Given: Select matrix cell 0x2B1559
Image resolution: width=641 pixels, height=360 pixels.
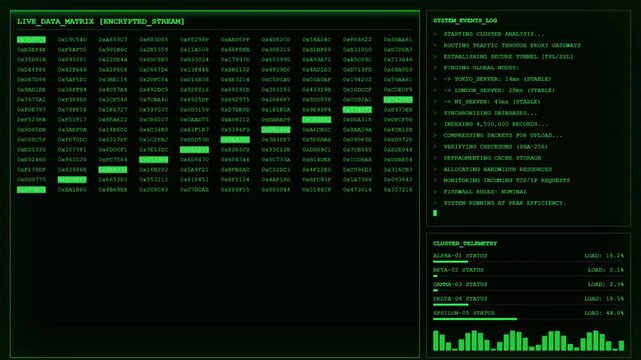Looking at the screenshot, I should tap(154, 50).
